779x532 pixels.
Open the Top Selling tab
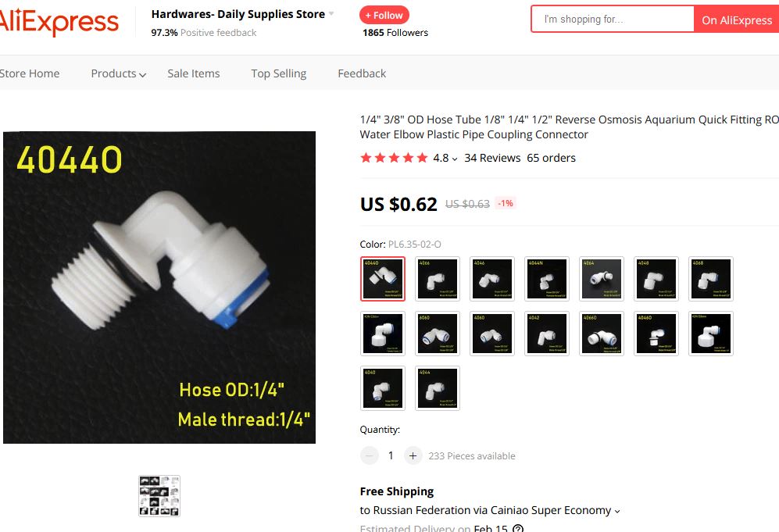pyautogui.click(x=279, y=73)
